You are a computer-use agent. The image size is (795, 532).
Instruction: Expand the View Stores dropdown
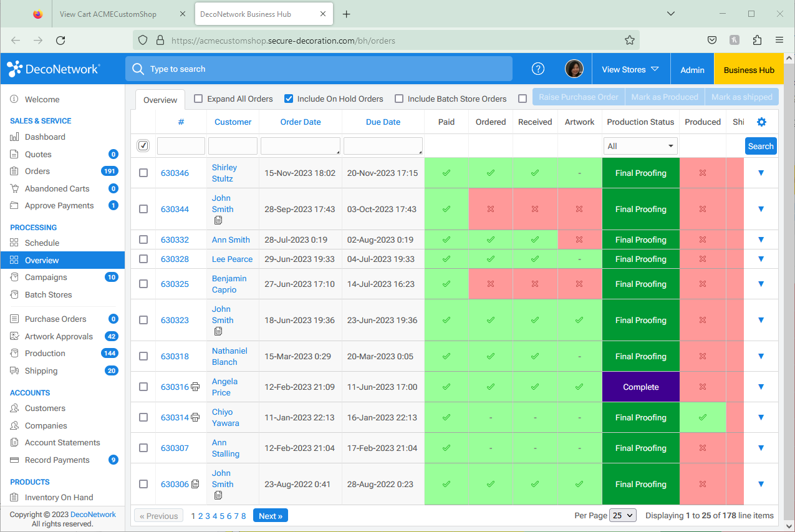[x=630, y=69]
